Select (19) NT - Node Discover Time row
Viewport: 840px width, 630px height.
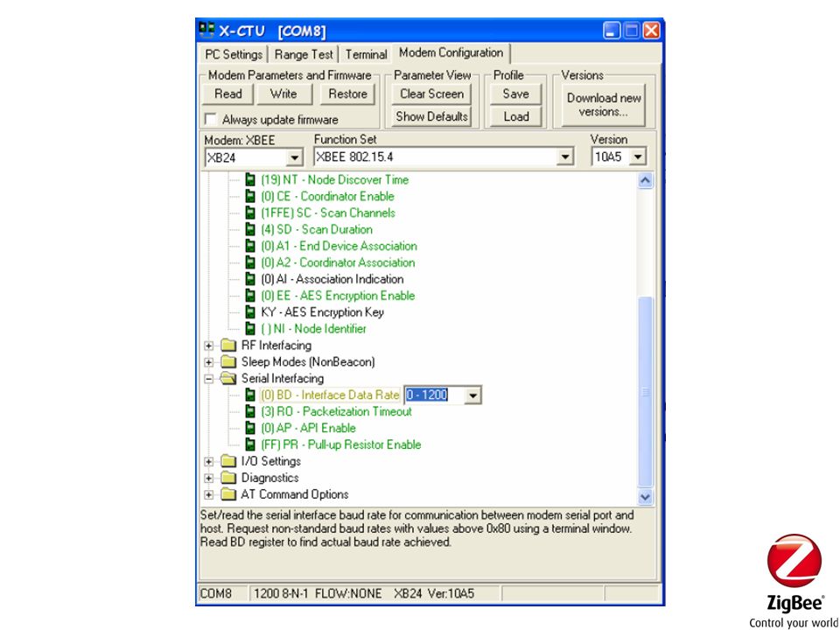[335, 180]
